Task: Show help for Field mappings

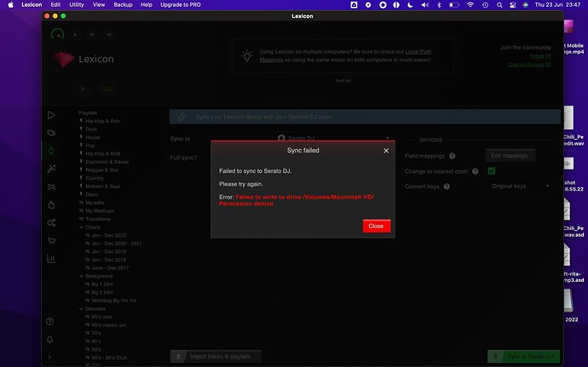Action: (453, 156)
